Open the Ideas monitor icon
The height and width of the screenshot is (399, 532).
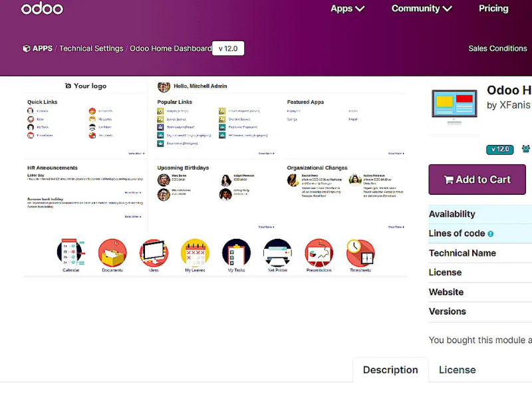[x=154, y=253]
